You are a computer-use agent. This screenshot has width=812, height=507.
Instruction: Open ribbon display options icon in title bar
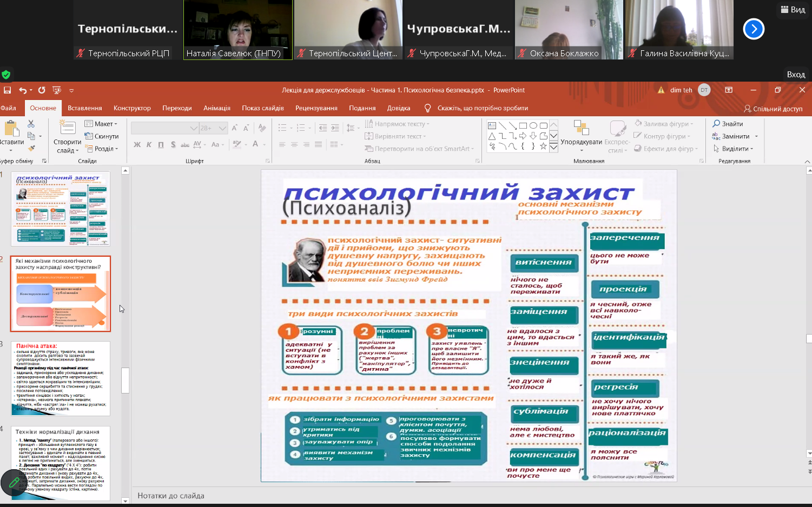point(729,90)
